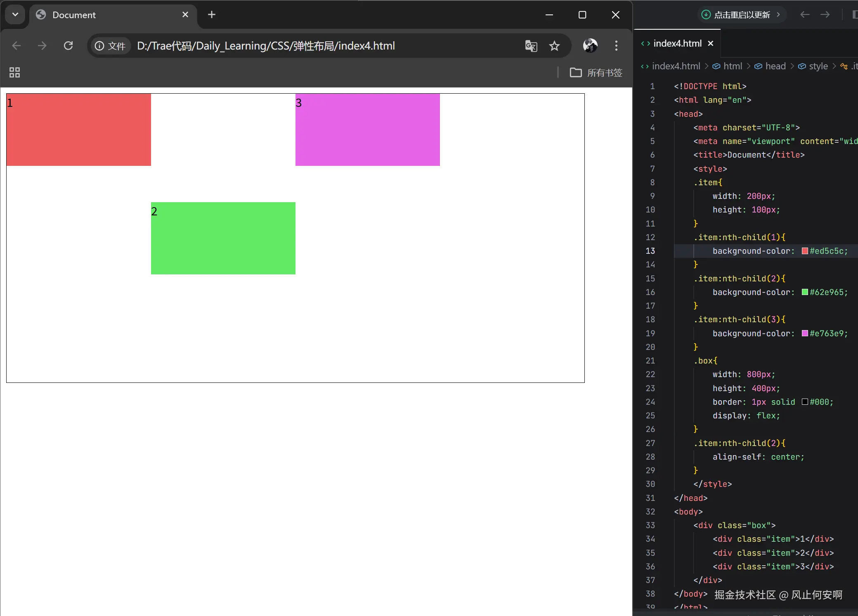Close the index4.html editor tab
Screen dimensions: 858x616
click(711, 43)
